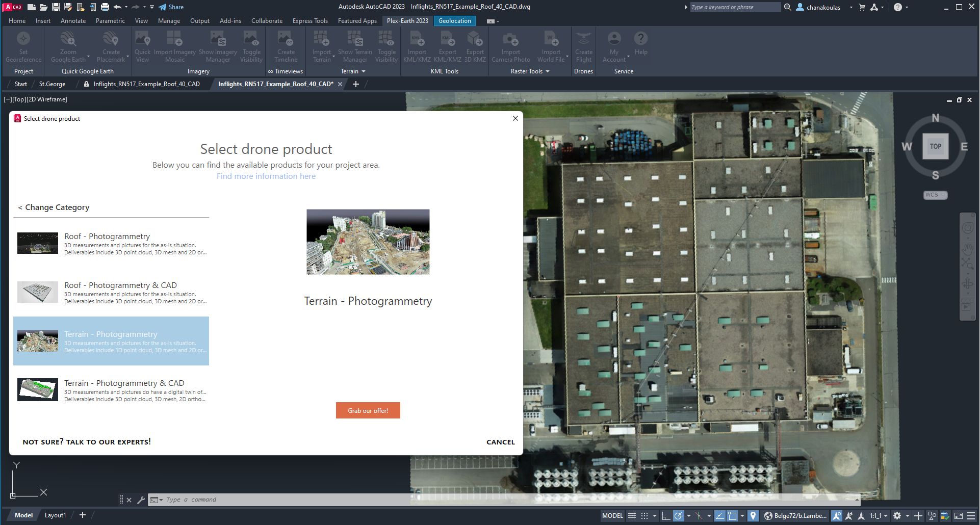980x525 pixels.
Task: Expand the Raster Tools panel dropdown
Action: click(548, 71)
